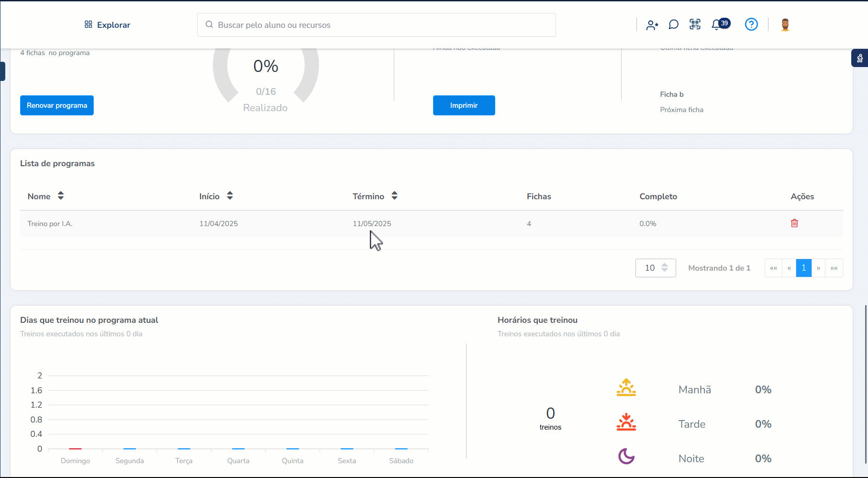The image size is (868, 478).
Task: Open the help question mark icon
Action: (x=751, y=24)
